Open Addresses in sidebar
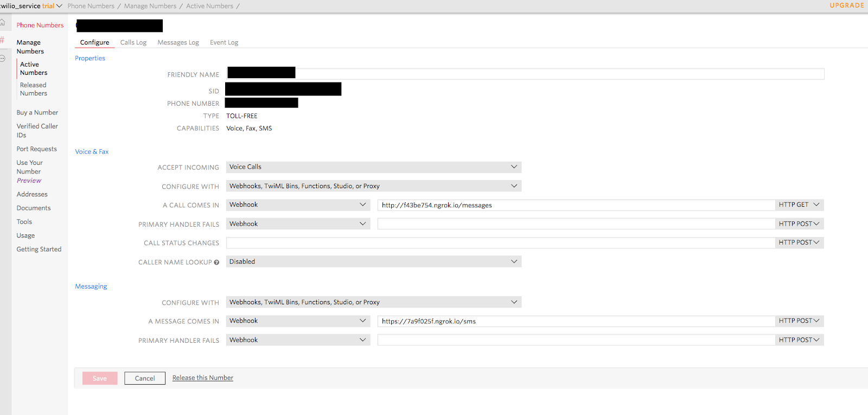 [32, 194]
